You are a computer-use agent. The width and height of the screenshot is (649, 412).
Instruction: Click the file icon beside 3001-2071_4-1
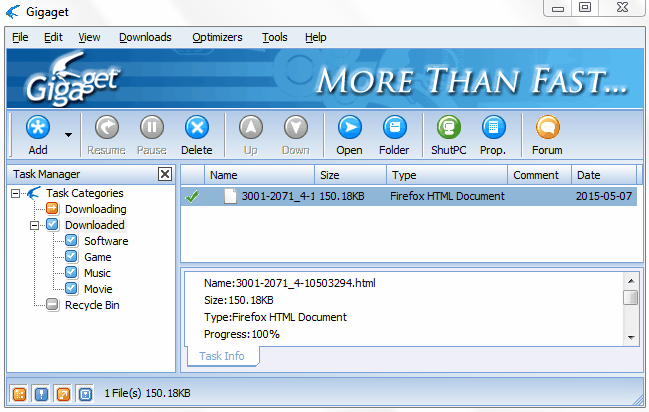pyautogui.click(x=230, y=196)
